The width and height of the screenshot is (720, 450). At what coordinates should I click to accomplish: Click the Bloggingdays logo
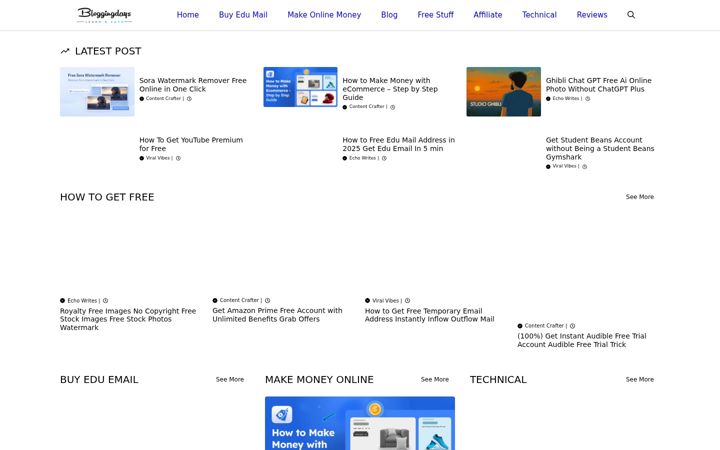coord(105,15)
